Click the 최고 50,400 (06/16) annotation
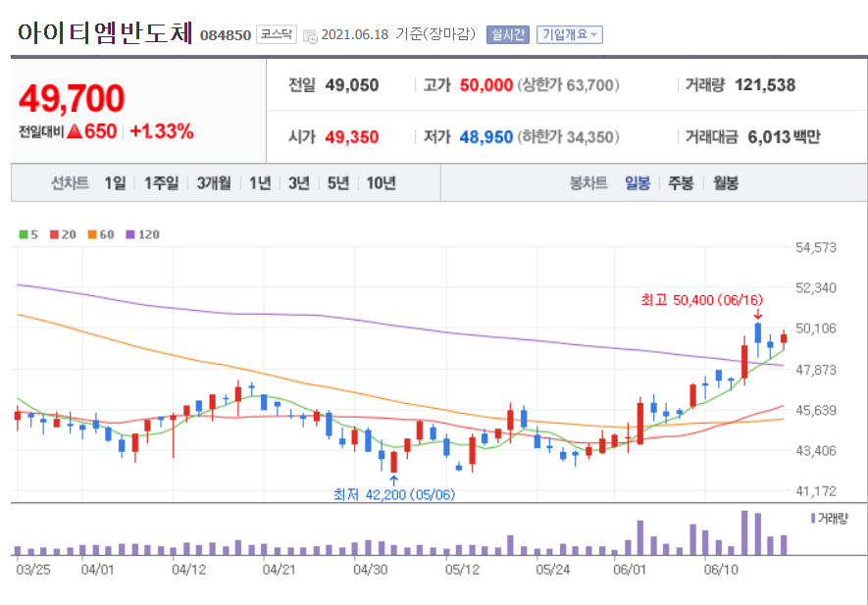868x605 pixels. pyautogui.click(x=702, y=300)
